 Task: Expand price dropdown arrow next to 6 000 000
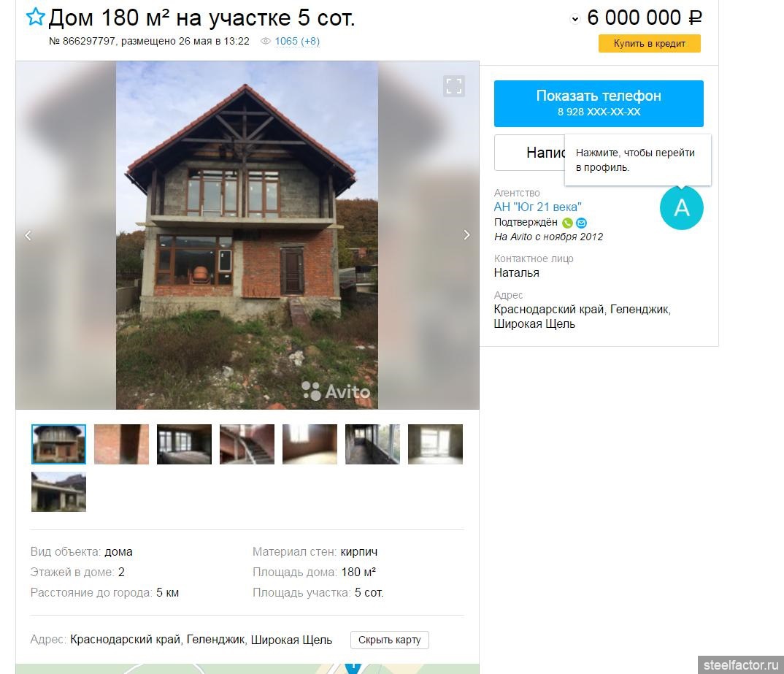click(x=575, y=20)
